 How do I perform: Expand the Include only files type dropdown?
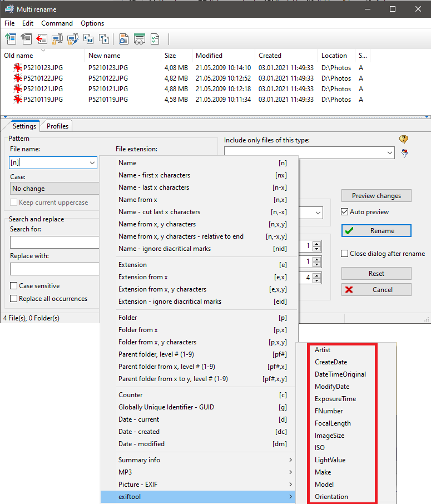click(389, 152)
